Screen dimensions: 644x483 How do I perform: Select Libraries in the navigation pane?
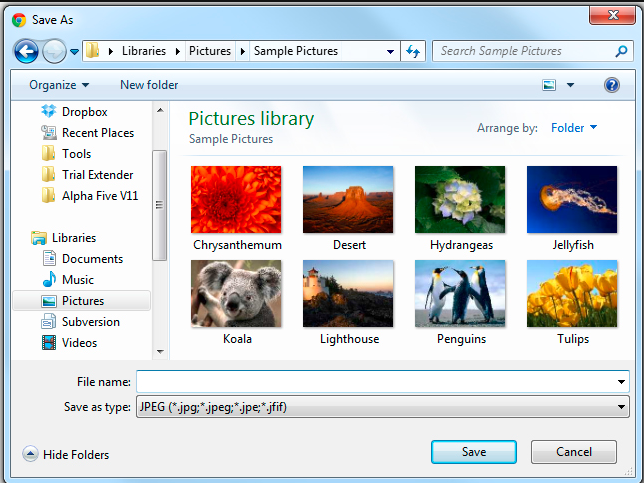tap(63, 238)
